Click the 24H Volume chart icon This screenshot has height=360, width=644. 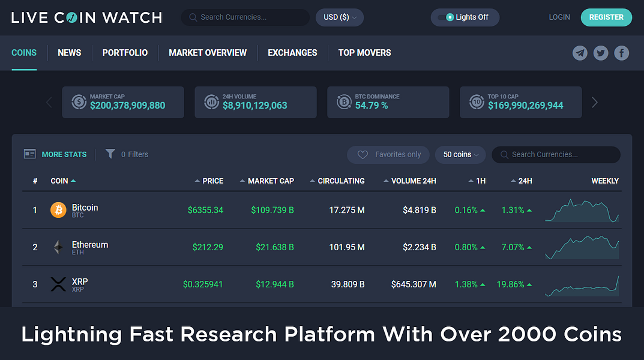pyautogui.click(x=211, y=102)
